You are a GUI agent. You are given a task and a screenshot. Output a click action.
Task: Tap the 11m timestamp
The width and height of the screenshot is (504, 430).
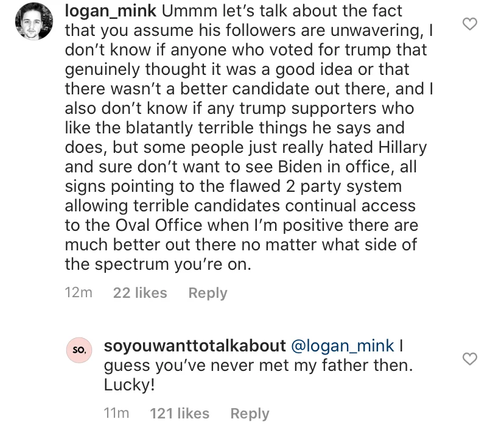pyautogui.click(x=116, y=414)
